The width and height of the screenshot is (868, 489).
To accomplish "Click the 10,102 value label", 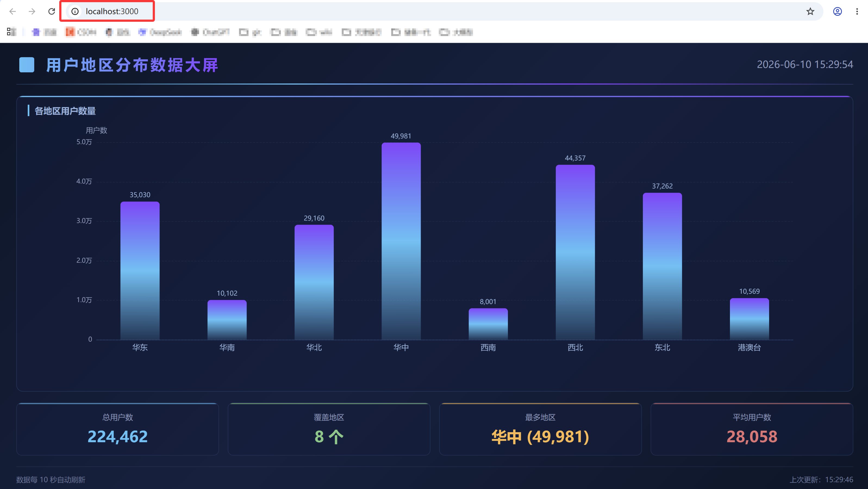I will point(227,293).
